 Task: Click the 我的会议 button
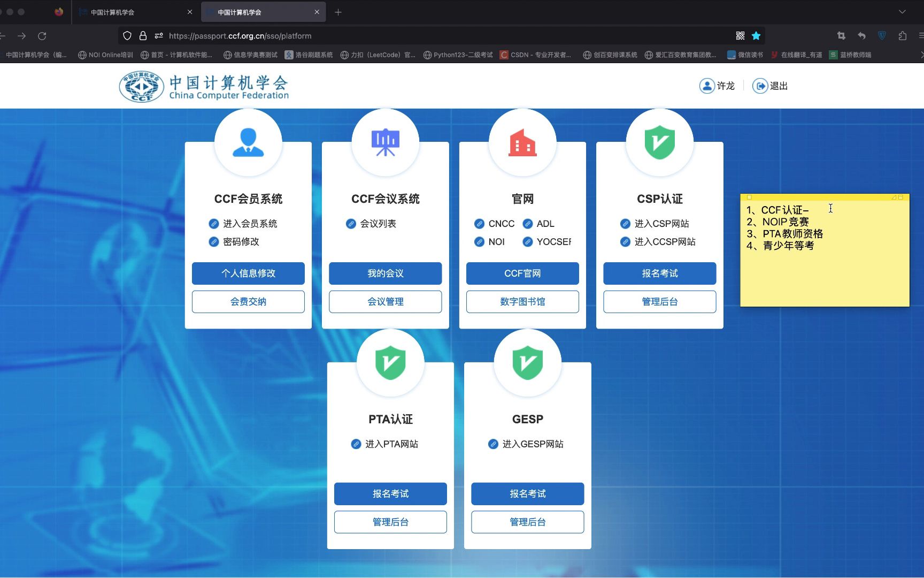tap(386, 273)
